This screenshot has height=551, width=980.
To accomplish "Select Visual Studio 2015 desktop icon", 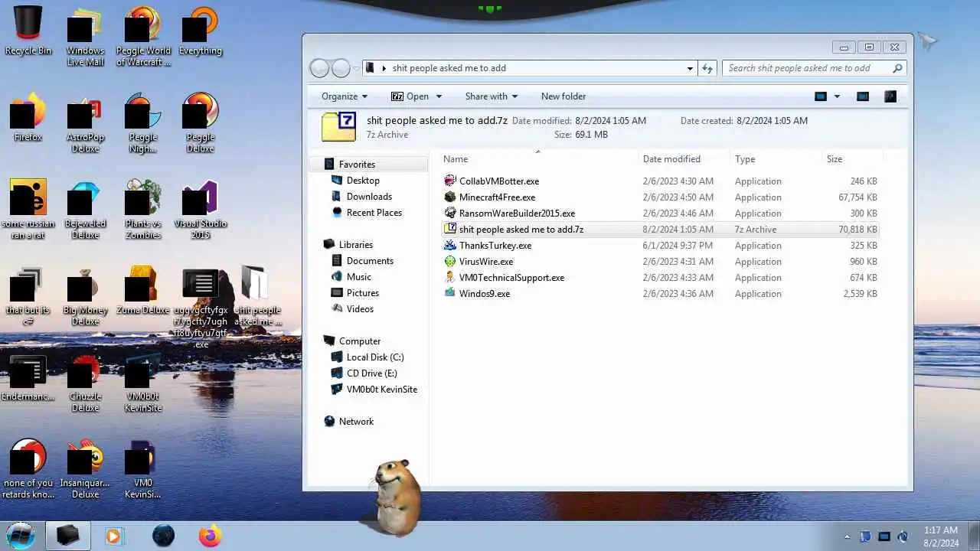I will [201, 209].
